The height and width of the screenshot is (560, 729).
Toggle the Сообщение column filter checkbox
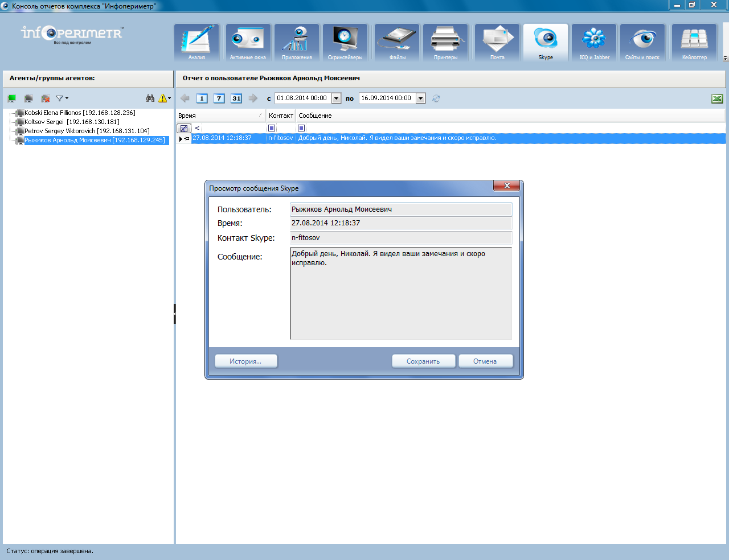click(x=301, y=128)
